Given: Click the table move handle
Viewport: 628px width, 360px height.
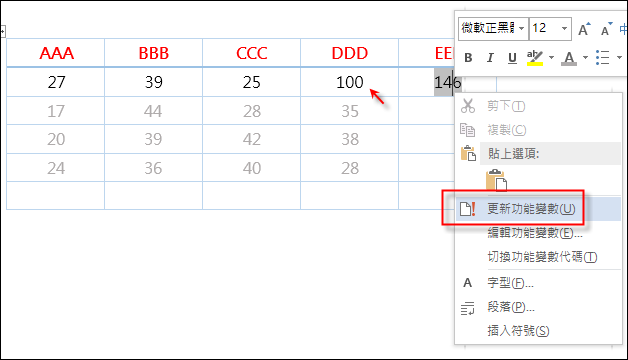Looking at the screenshot, I should click(x=2, y=31).
